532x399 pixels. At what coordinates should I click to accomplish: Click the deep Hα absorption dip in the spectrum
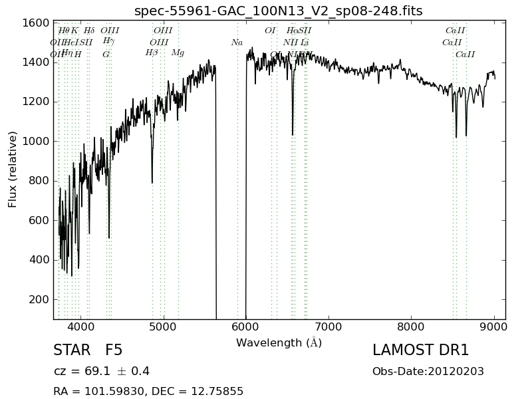(293, 132)
